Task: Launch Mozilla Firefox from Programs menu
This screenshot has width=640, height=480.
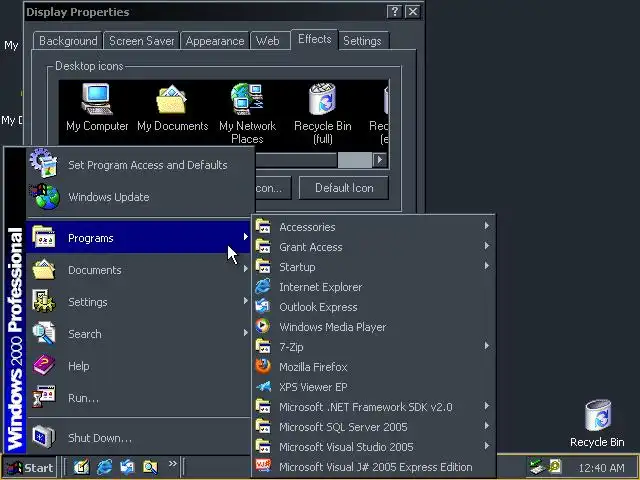Action: (373, 367)
